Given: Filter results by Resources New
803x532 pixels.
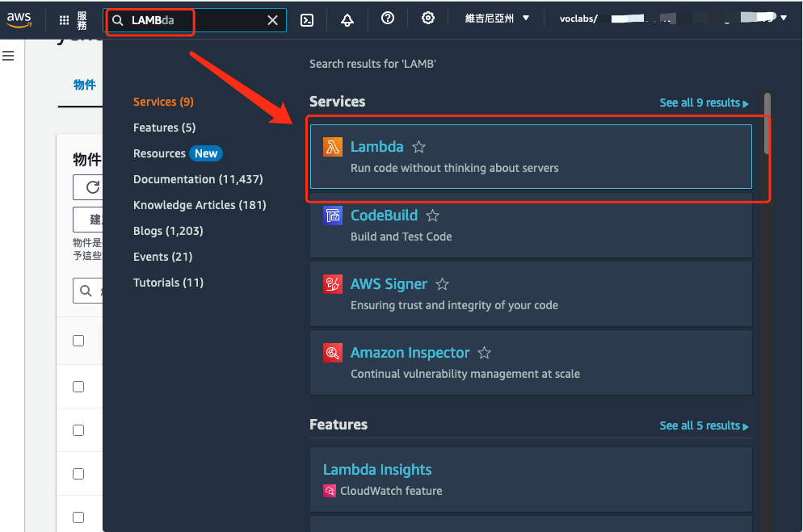Looking at the screenshot, I should 178,153.
